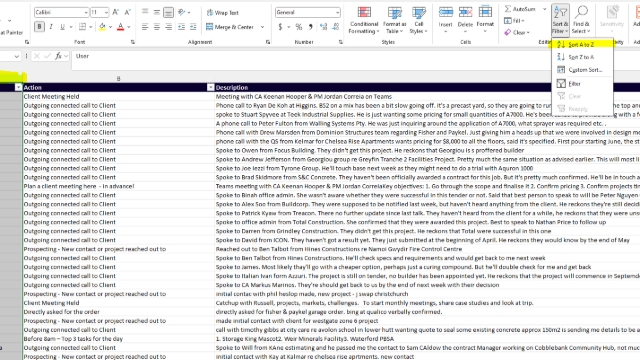Click the Insert Function fx icon
This screenshot has width=640, height=360.
coord(58,56)
